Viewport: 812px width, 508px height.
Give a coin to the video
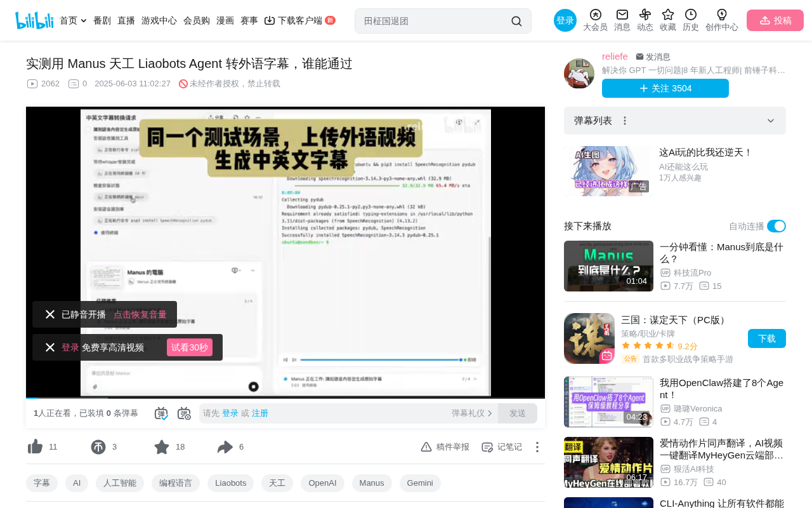(98, 447)
